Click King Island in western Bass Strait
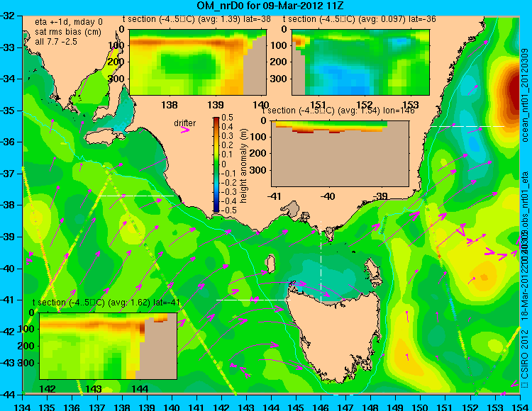The width and height of the screenshot is (532, 411). click(x=270, y=264)
